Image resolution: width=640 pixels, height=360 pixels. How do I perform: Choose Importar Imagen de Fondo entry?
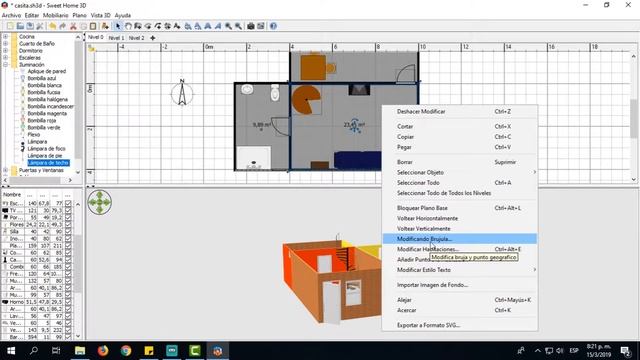click(460, 285)
